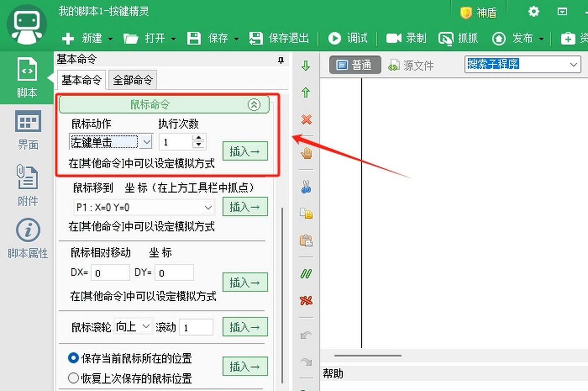This screenshot has width=588, height=391.
Task: Click 插入 for the 鼠标动作 command
Action: [245, 152]
